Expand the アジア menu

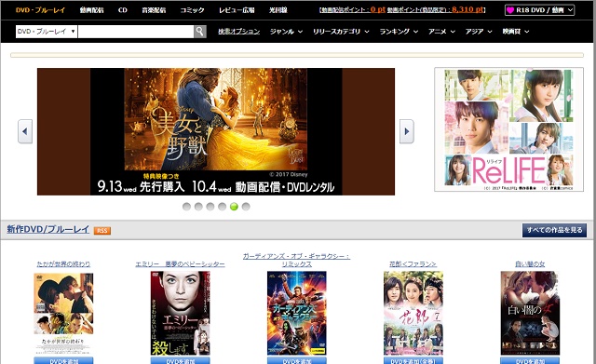tap(479, 32)
